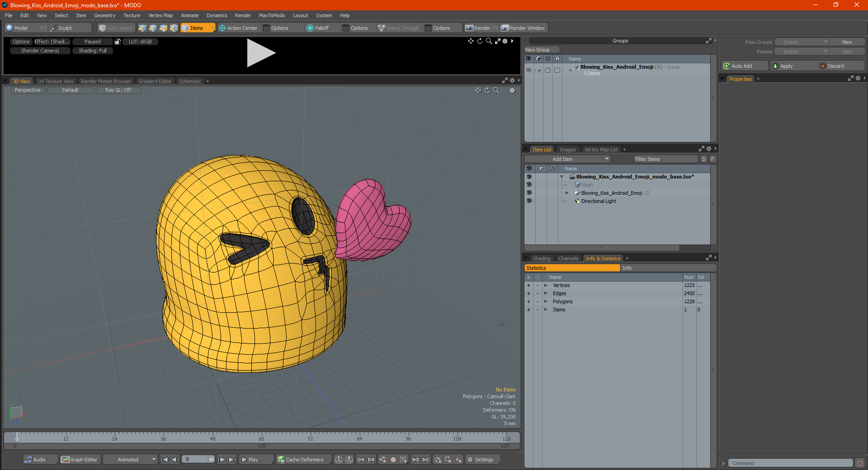Open Pass Groups (none) dropdown
Screen dimensions: 868x470
point(802,42)
